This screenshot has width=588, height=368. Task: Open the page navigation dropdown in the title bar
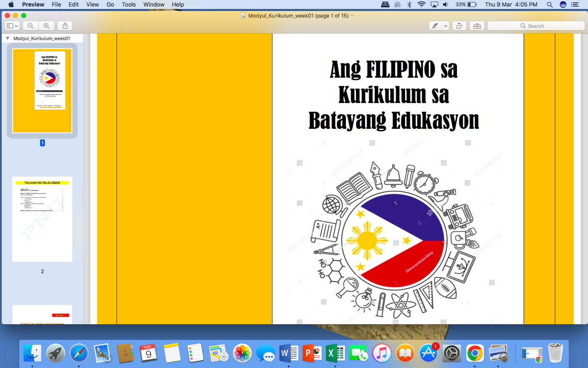352,16
